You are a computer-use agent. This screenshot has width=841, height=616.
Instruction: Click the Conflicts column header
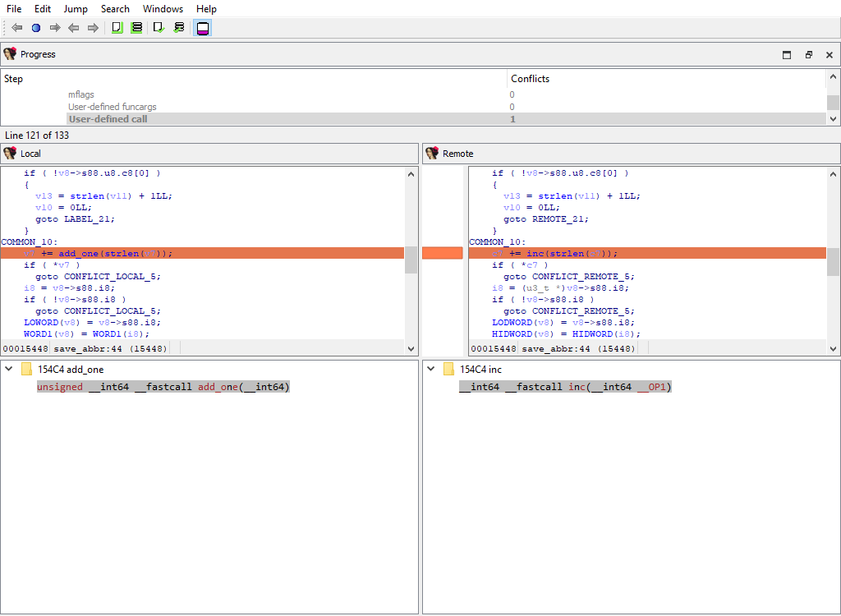click(x=530, y=79)
